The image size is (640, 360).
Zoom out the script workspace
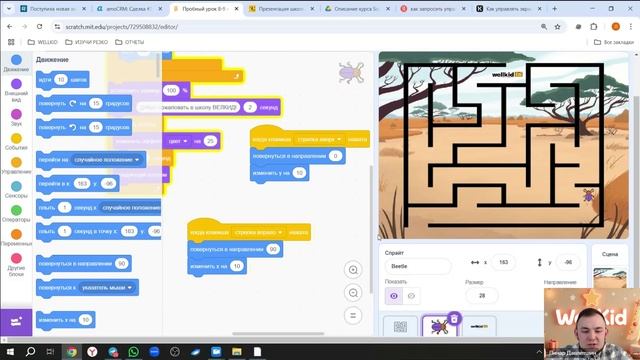click(353, 293)
